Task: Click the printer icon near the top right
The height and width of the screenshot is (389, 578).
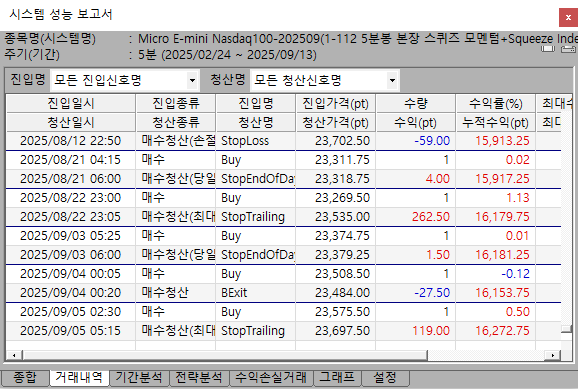Action: (568, 49)
